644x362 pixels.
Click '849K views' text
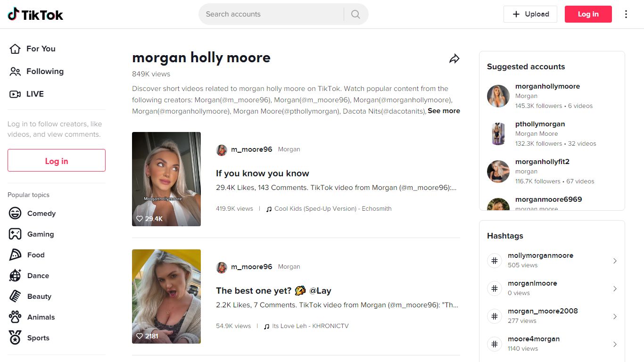tap(151, 74)
